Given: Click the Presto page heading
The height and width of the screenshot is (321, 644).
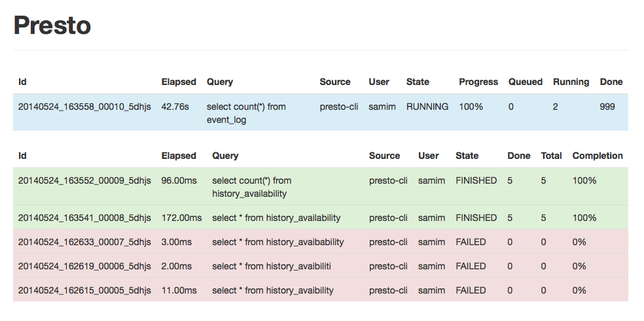Looking at the screenshot, I should coord(52,25).
